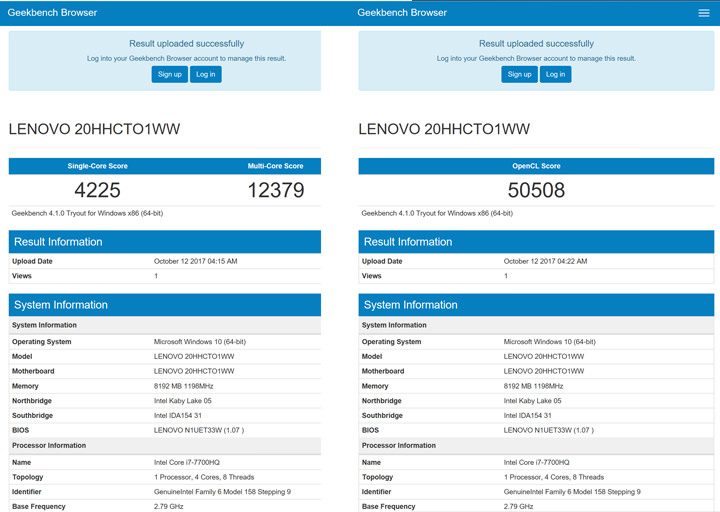Click Sign up on the Single-Core result page
The height and width of the screenshot is (512, 720).
[170, 74]
